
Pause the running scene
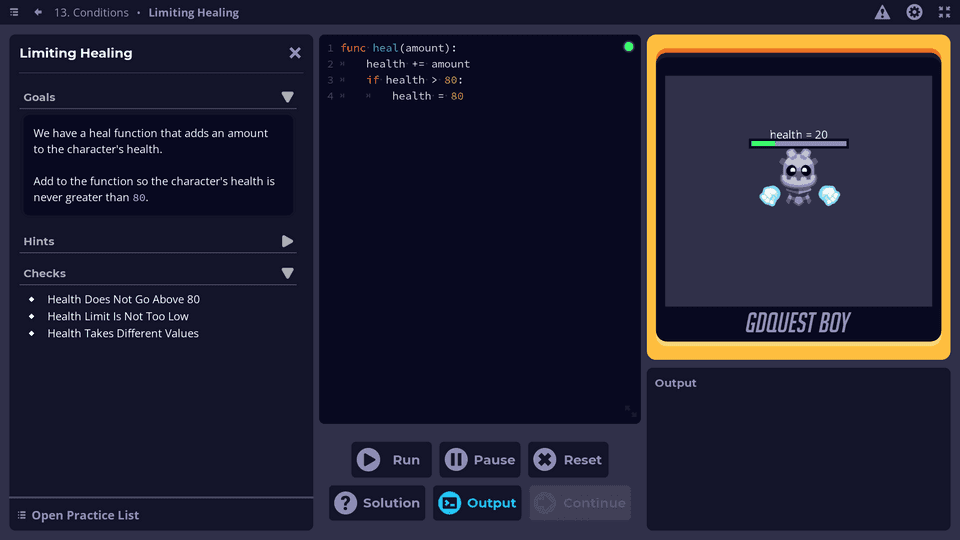(480, 460)
